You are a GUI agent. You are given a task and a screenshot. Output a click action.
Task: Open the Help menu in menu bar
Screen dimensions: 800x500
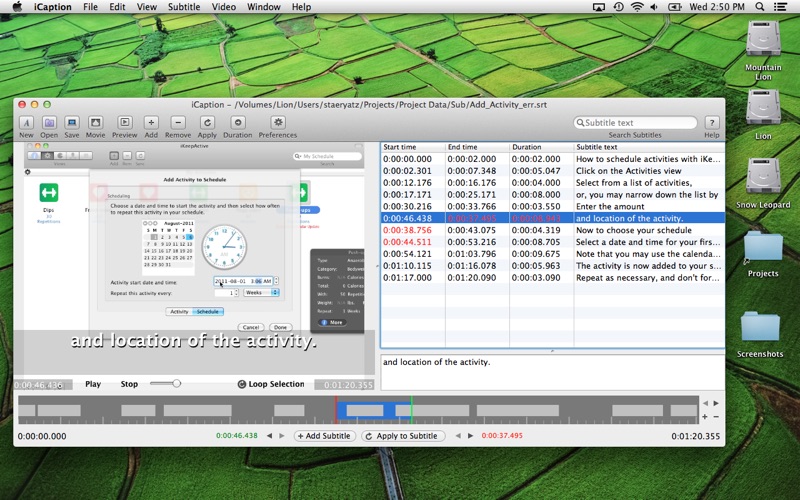[301, 7]
